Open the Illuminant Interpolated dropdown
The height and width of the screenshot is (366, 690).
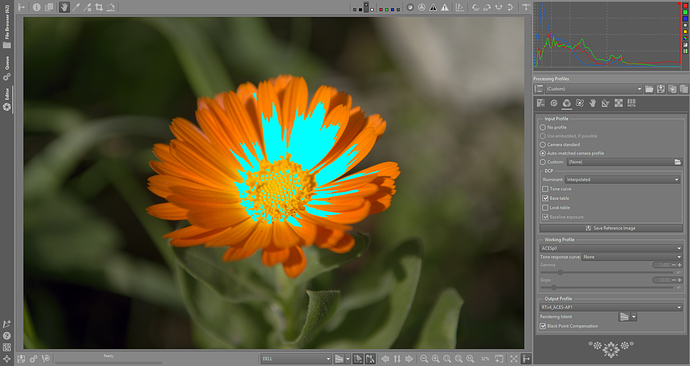[x=622, y=179]
